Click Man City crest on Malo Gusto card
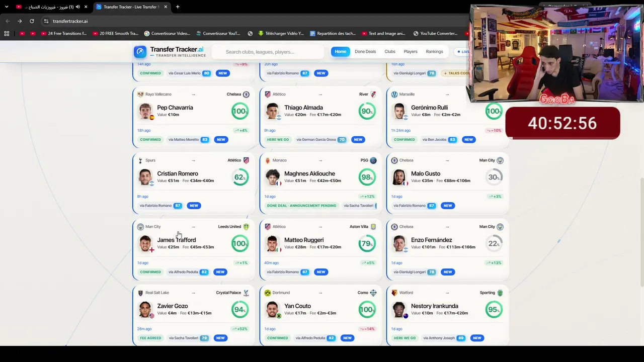Screen dimensions: 644x362 coord(500,160)
